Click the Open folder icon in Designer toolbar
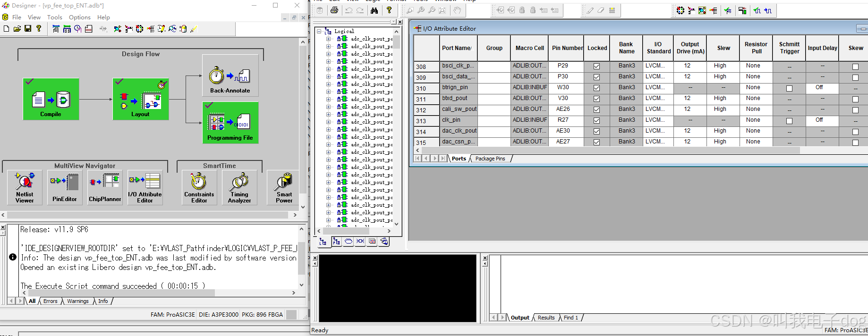 pos(17,29)
